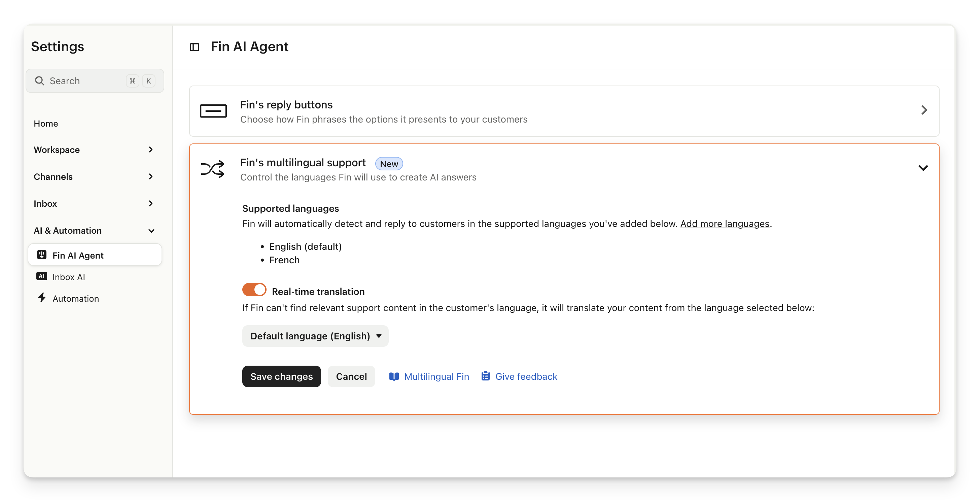Screen dimensions: 980x501
Task: Disable the Real-time translation toggle
Action: 254,290
